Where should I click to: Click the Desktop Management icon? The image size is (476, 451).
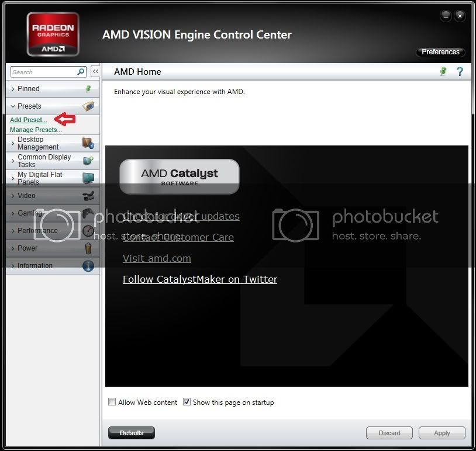[x=88, y=143]
